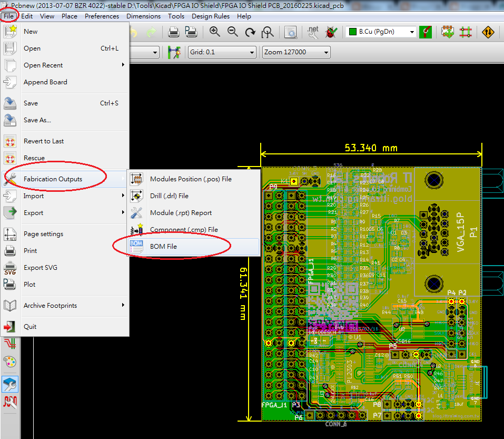Click the Quit icon in File menu
The height and width of the screenshot is (439, 504).
click(10, 326)
